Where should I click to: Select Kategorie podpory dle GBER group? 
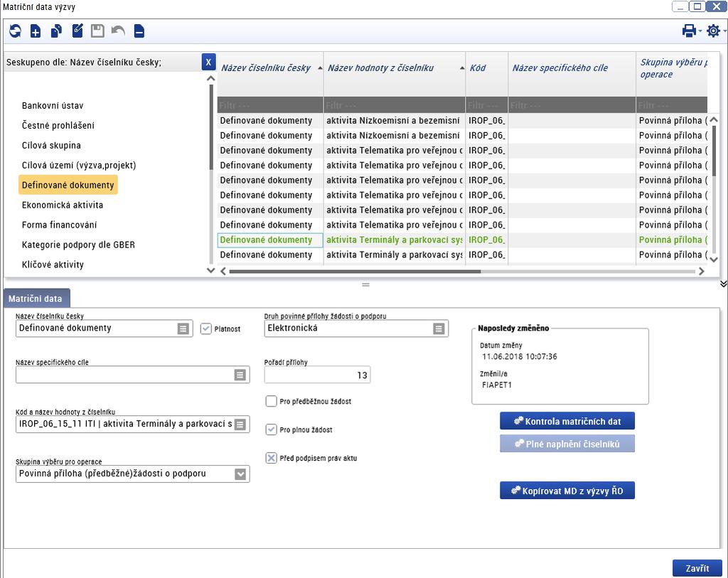pos(78,245)
